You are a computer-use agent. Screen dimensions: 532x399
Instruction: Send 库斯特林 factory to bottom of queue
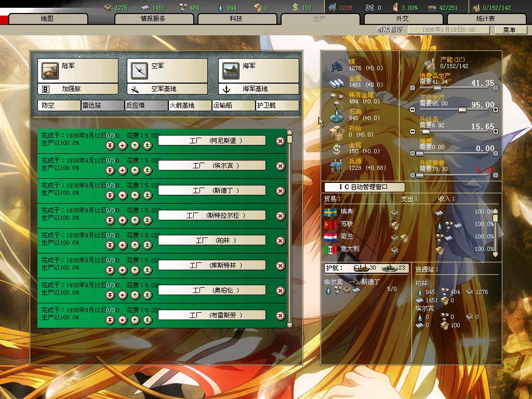coord(110,270)
